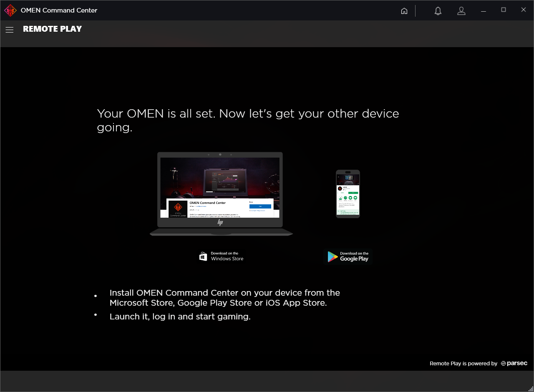
Task: Open the user account profile icon
Action: [x=461, y=11]
